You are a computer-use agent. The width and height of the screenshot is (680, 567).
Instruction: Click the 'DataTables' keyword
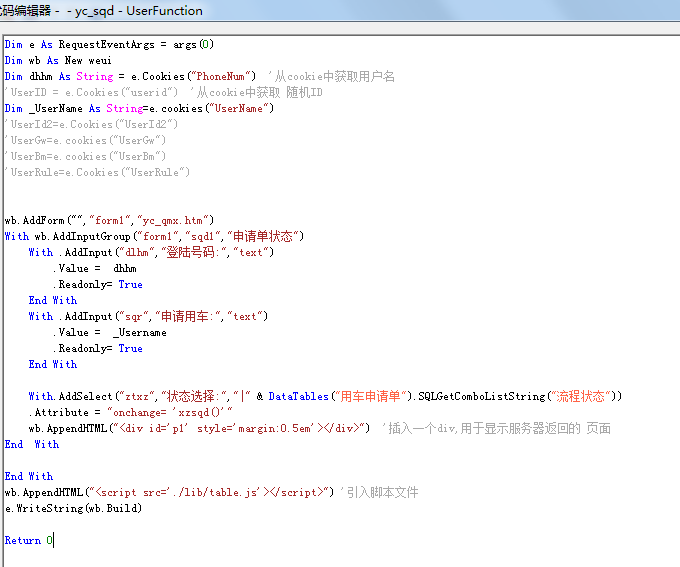[298, 396]
